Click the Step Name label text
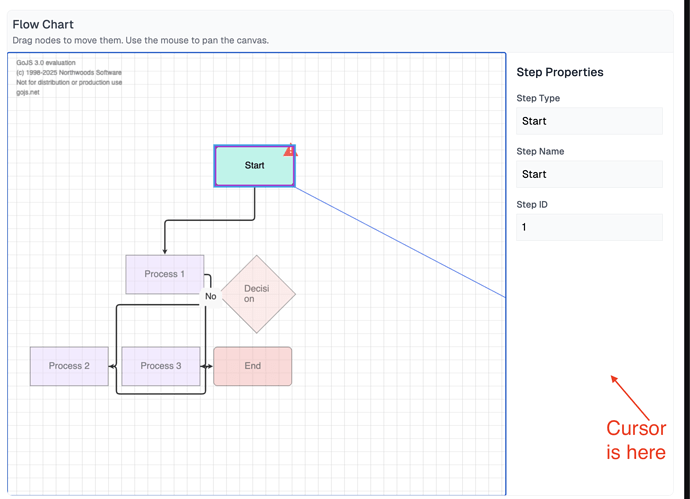This screenshot has width=690, height=499. pos(541,151)
